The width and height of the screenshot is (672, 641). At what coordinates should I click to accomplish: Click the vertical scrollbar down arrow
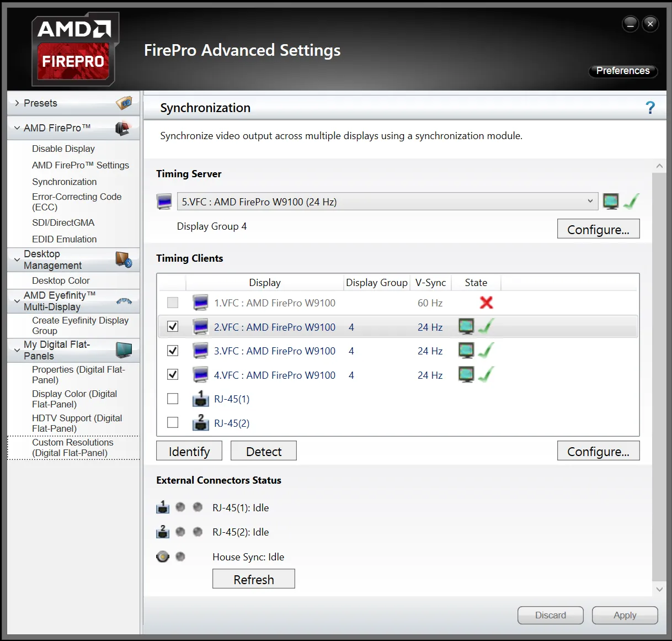point(659,589)
